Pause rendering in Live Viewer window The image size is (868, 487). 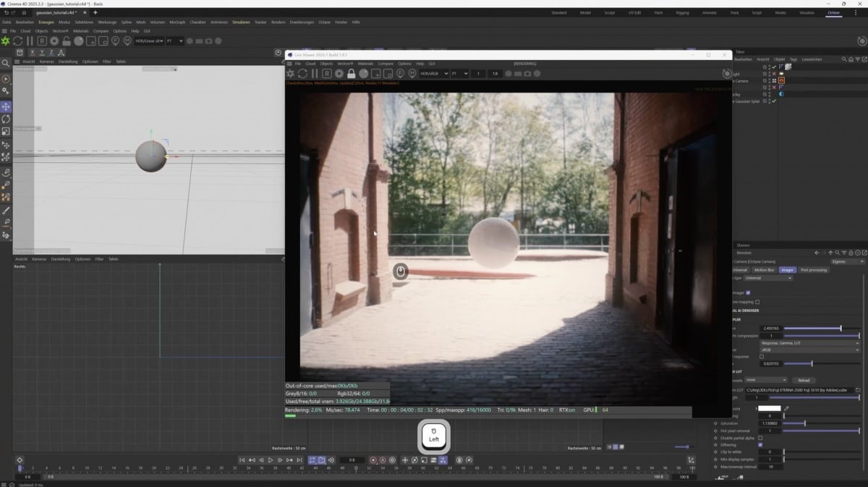[315, 74]
